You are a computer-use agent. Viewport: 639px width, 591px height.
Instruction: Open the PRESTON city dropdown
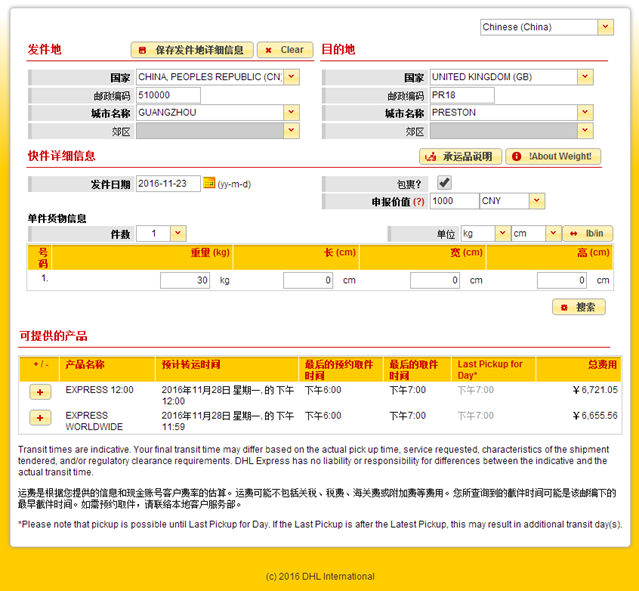pos(585,112)
